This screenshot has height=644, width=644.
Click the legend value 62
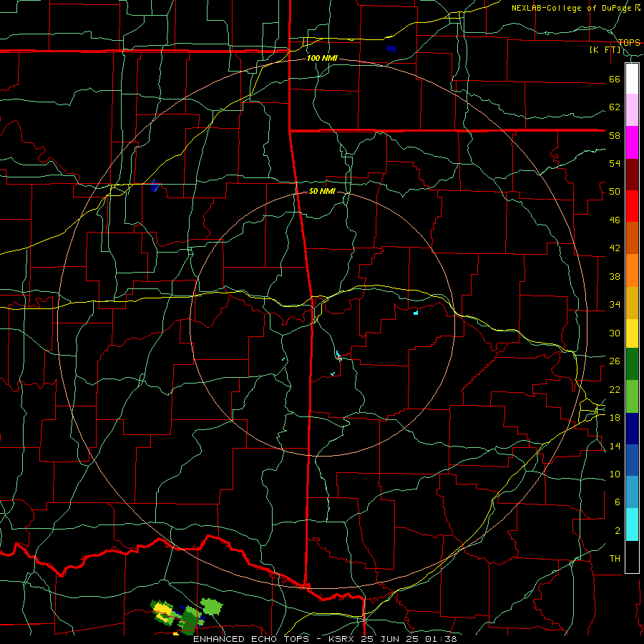615,107
